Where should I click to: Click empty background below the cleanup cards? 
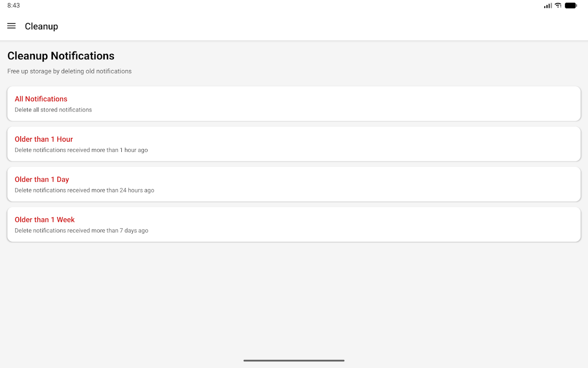coord(294,299)
